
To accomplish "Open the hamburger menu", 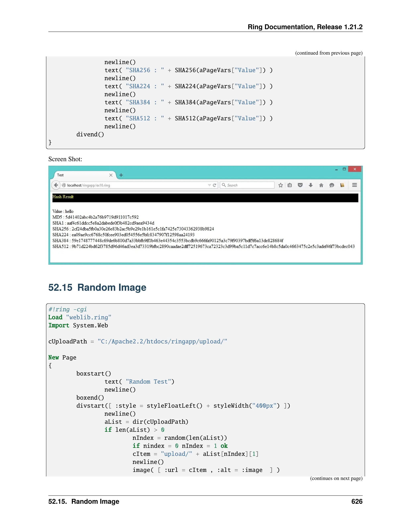I will (355, 185).
